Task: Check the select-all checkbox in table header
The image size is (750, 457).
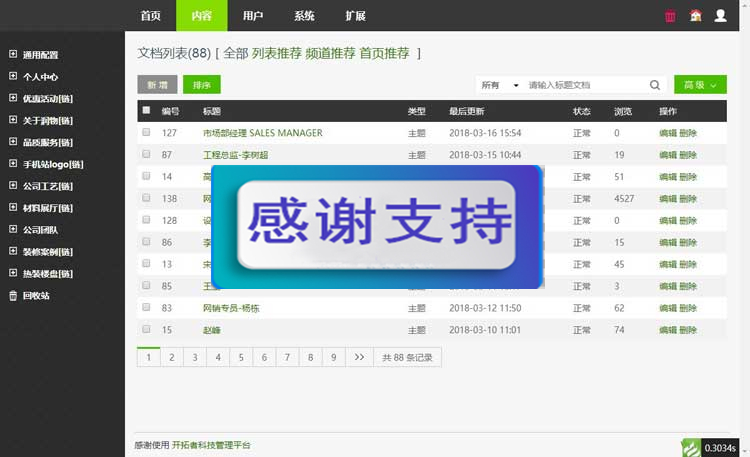Action: [147, 110]
